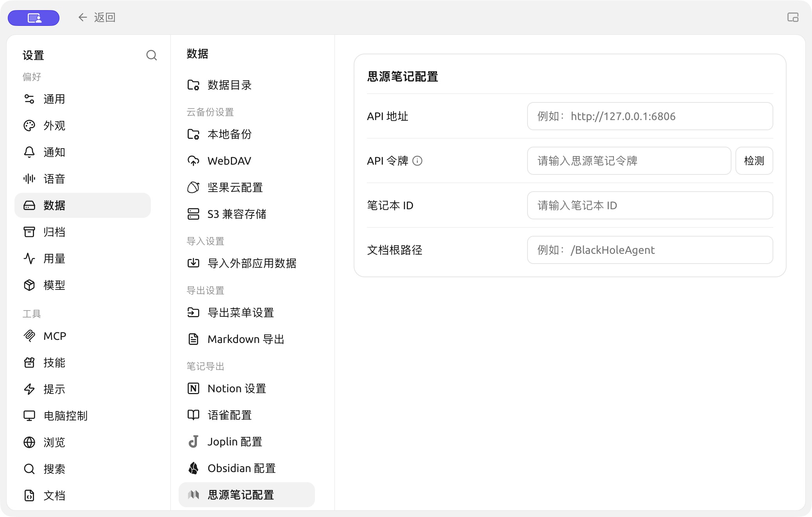Screen dimensions: 812x517
Task: Open 技能 skills settings
Action: 82,363
